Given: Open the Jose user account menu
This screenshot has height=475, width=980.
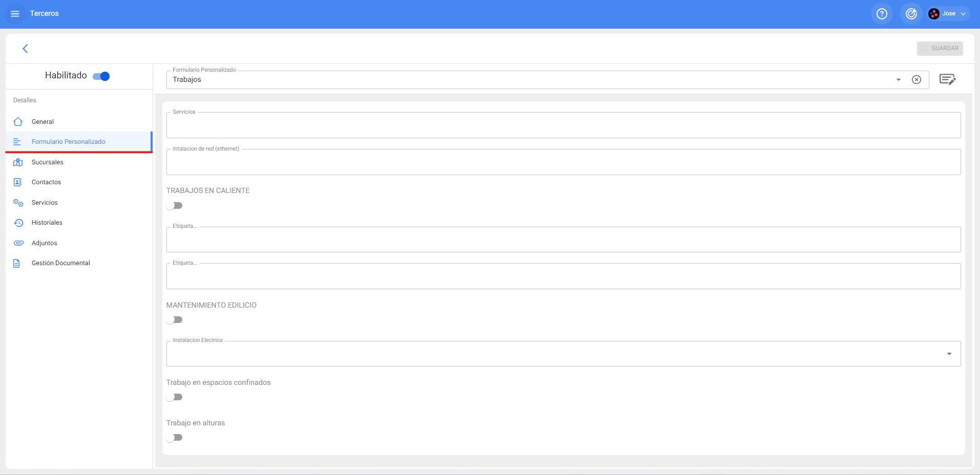Looking at the screenshot, I should coord(949,14).
